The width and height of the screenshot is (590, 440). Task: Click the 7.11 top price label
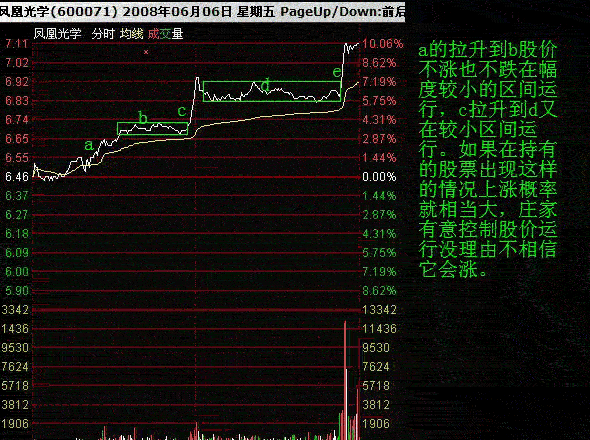click(17, 44)
